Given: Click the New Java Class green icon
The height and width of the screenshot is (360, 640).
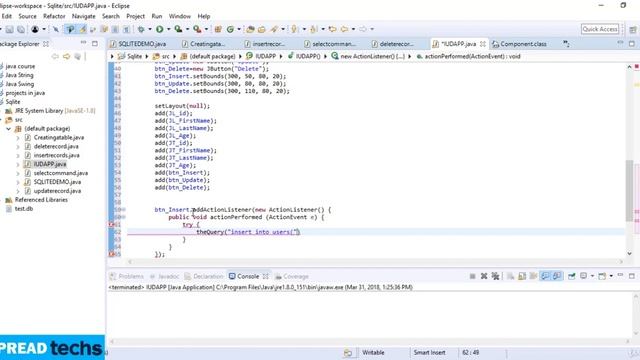Looking at the screenshot, I should point(230,29).
